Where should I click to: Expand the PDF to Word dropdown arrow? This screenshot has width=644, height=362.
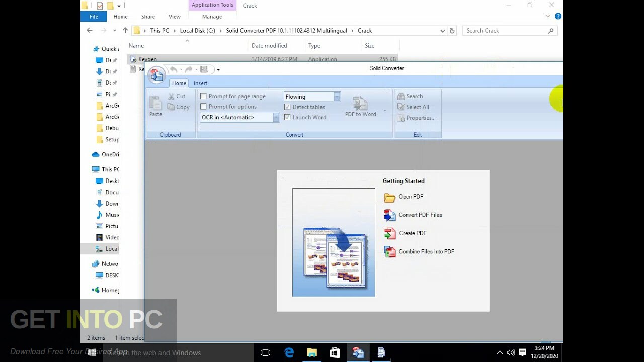tap(385, 110)
